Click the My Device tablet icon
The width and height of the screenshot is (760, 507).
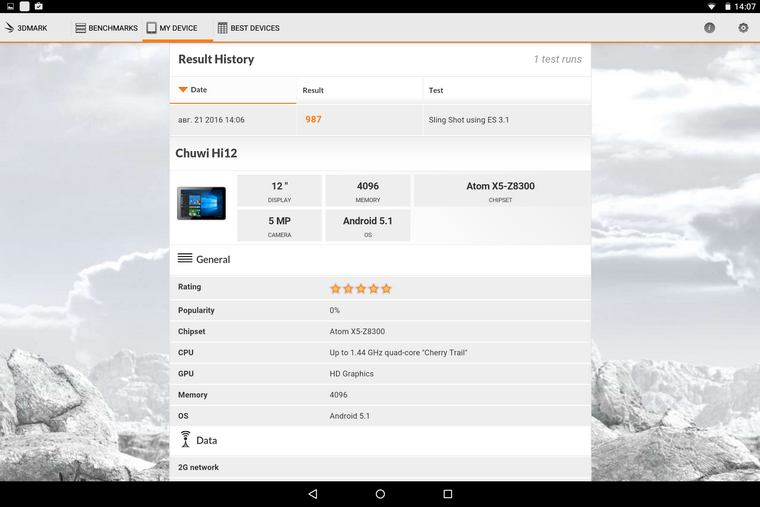[152, 28]
